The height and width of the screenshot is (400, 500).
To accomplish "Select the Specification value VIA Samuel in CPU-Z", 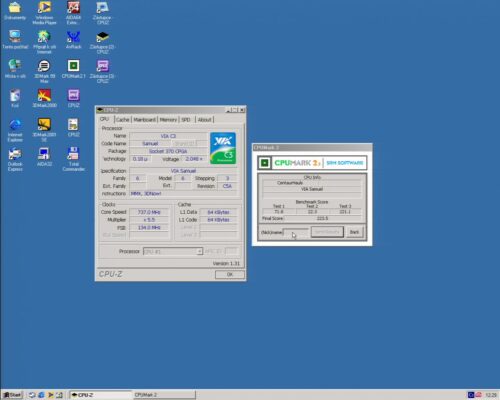I will pos(183,171).
